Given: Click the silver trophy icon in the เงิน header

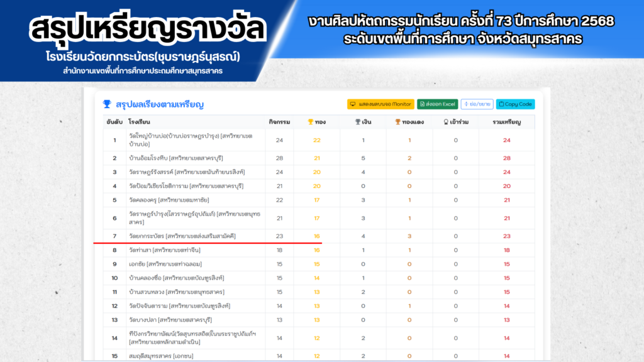Looking at the screenshot, I should pyautogui.click(x=358, y=122).
